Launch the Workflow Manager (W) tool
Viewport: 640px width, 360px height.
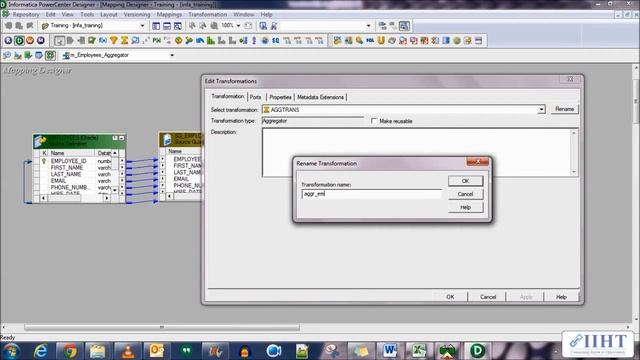click(x=30, y=40)
